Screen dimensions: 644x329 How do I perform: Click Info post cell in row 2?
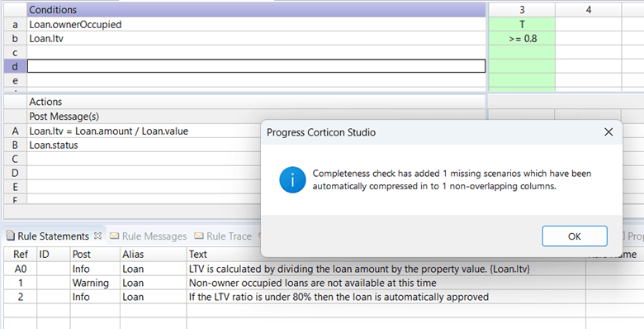95,297
